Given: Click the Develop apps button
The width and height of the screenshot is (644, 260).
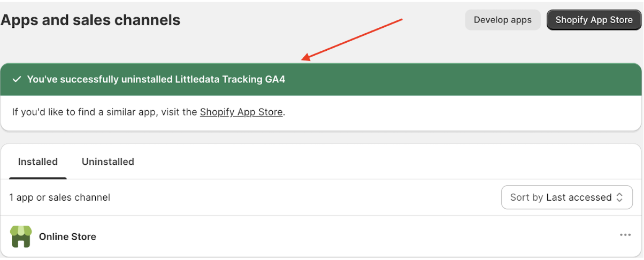Looking at the screenshot, I should (503, 20).
